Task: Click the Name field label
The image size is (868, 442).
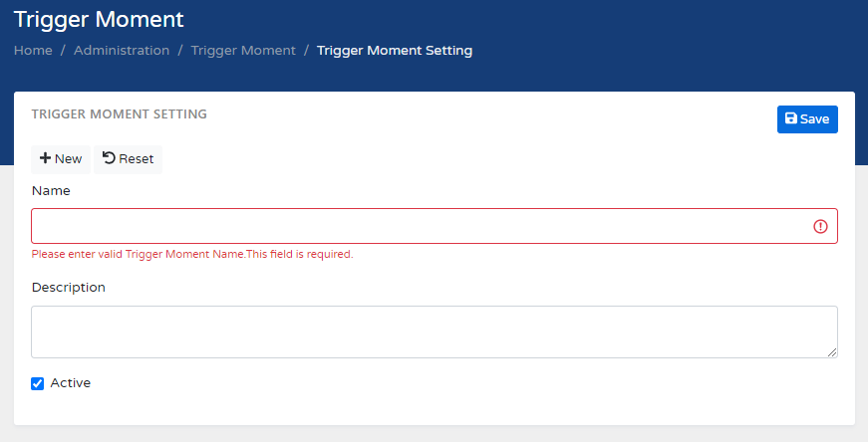Action: [51, 190]
